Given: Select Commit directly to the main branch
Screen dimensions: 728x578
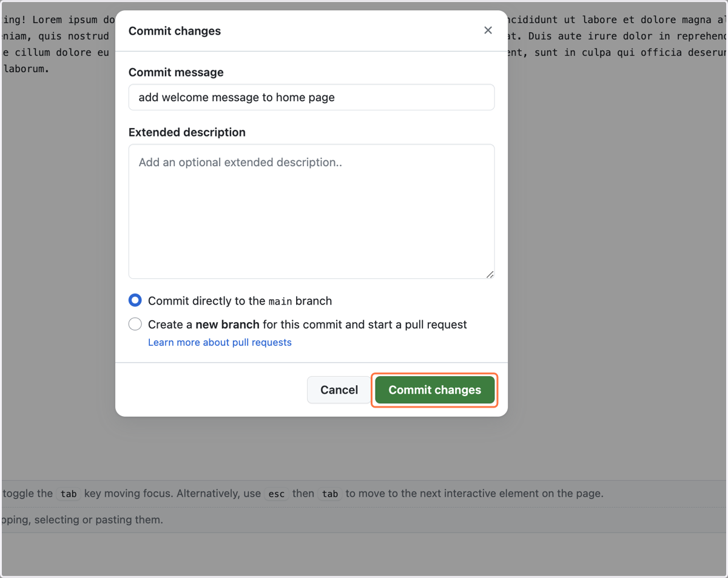Looking at the screenshot, I should click(135, 300).
